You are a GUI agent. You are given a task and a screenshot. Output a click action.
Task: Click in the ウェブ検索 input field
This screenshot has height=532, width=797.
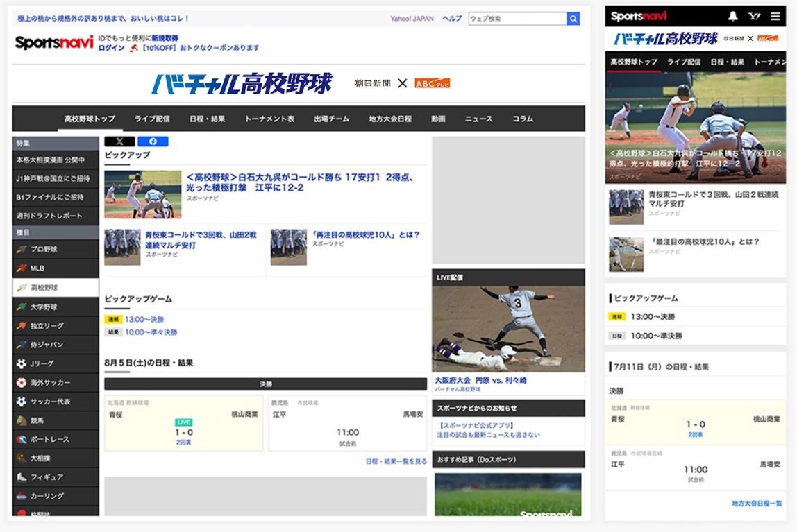click(517, 19)
